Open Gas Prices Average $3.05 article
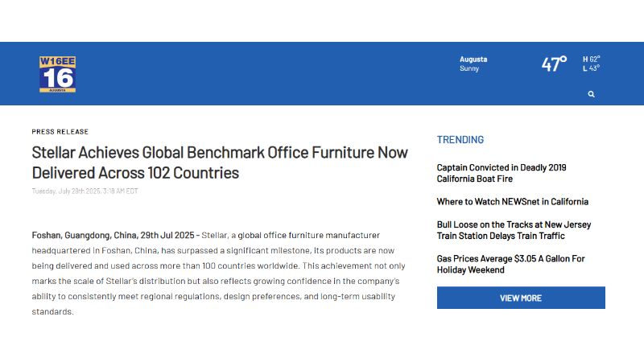This screenshot has width=644, height=362. (x=510, y=264)
